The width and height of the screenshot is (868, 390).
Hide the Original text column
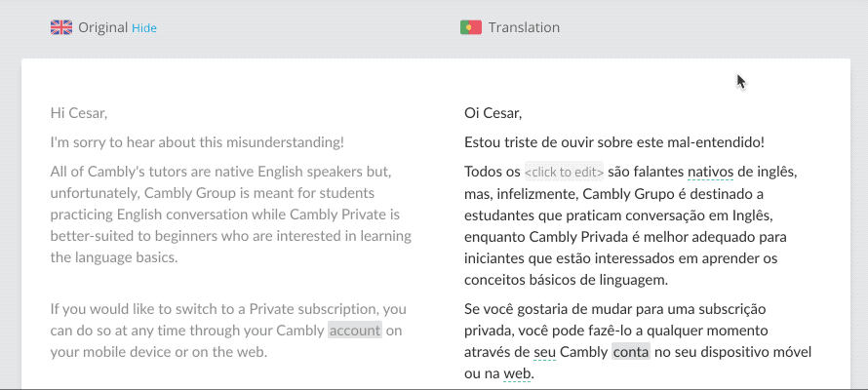[144, 27]
